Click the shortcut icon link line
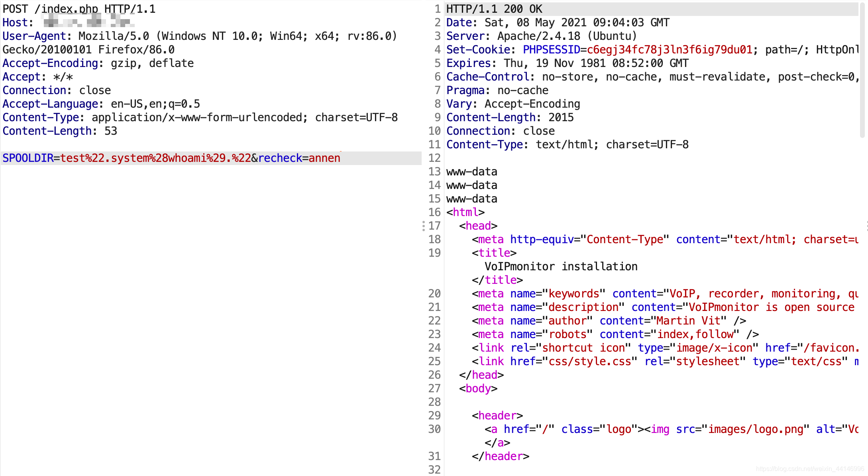This screenshot has height=476, width=868. click(x=665, y=348)
